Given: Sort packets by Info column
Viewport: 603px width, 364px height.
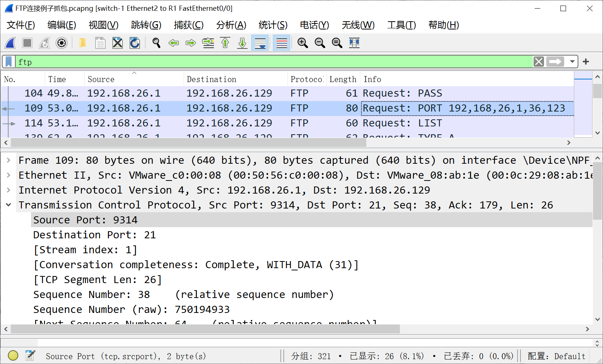Looking at the screenshot, I should [x=467, y=79].
